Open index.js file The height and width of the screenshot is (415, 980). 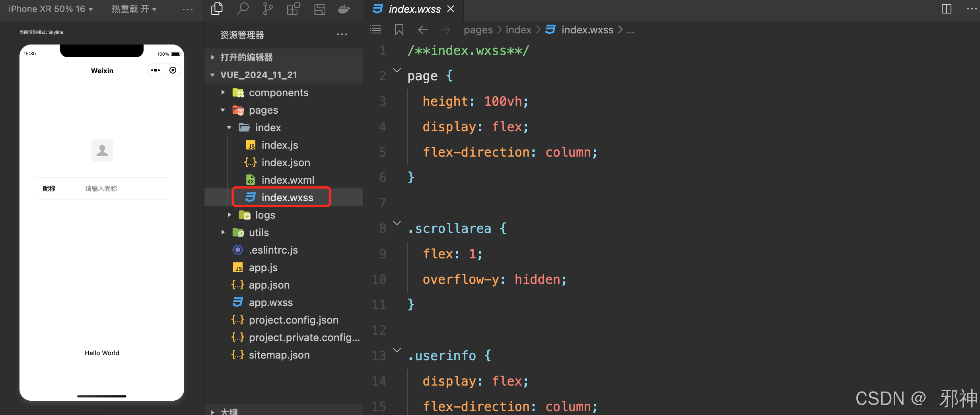click(x=284, y=145)
